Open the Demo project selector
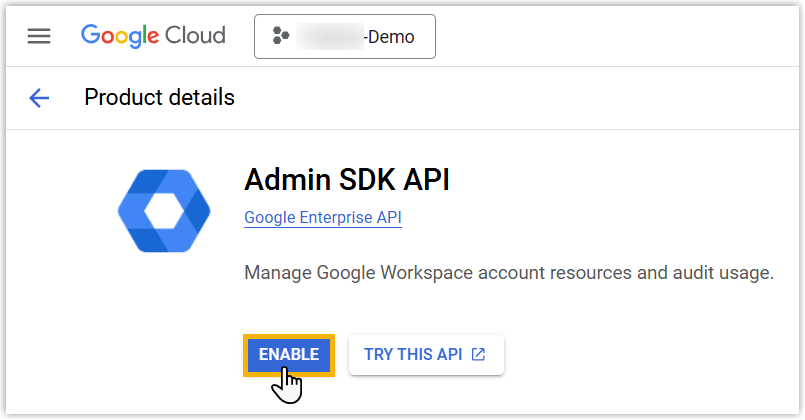805x420 pixels. click(x=344, y=36)
